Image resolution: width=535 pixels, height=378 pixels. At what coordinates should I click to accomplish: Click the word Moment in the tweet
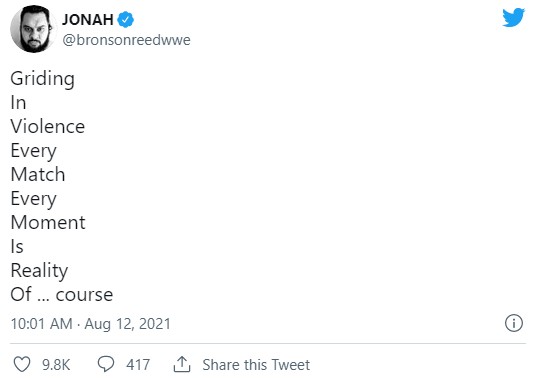[x=48, y=222]
